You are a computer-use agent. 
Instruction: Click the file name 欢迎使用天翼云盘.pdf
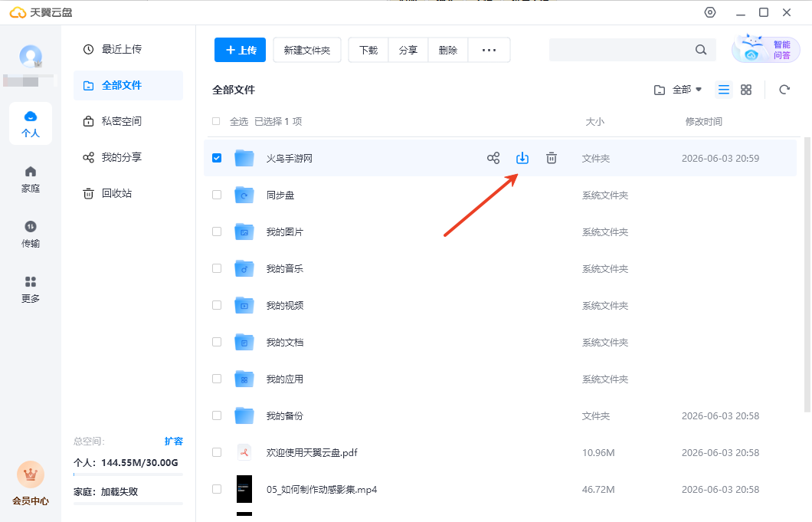click(x=312, y=452)
